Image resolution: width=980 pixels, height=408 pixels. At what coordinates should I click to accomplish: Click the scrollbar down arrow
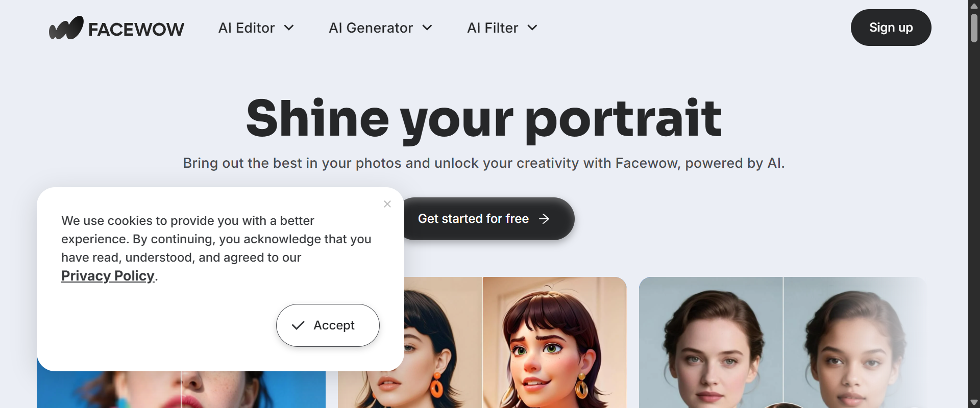click(x=974, y=402)
